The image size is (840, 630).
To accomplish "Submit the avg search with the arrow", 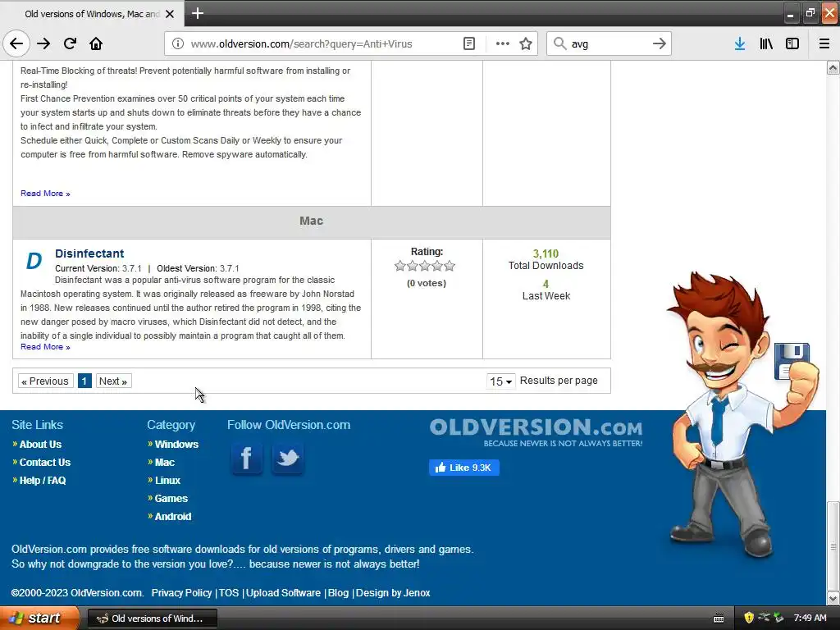I will [x=660, y=44].
